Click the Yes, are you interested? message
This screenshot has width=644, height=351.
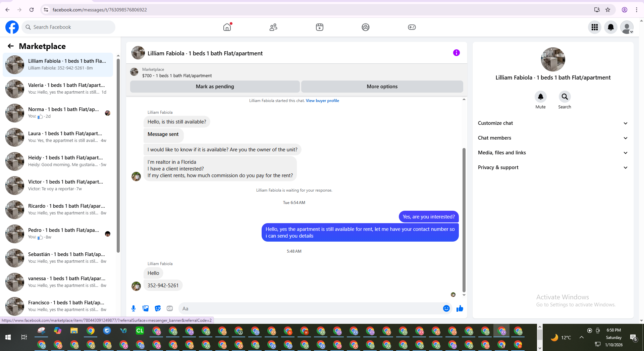pyautogui.click(x=429, y=217)
